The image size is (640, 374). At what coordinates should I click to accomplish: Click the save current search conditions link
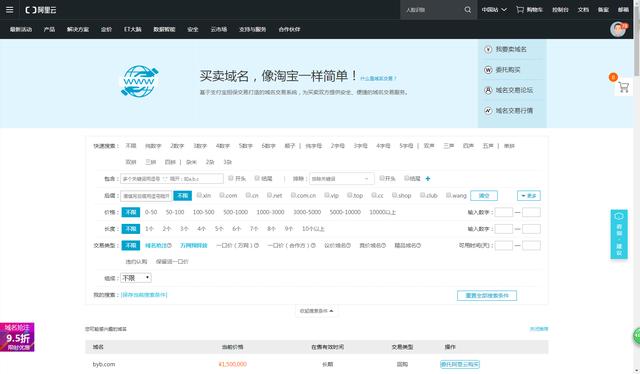pos(144,295)
